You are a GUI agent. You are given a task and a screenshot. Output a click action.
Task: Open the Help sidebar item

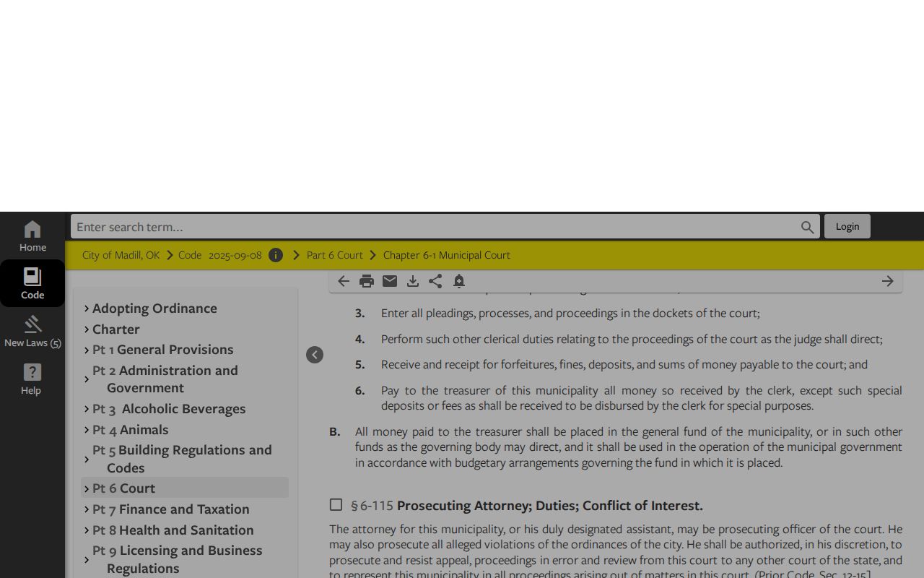coord(32,379)
